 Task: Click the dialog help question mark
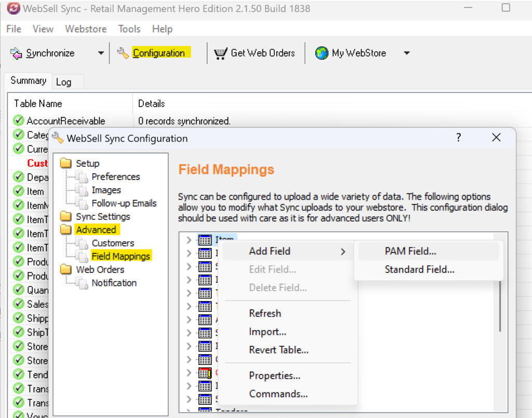coord(458,138)
